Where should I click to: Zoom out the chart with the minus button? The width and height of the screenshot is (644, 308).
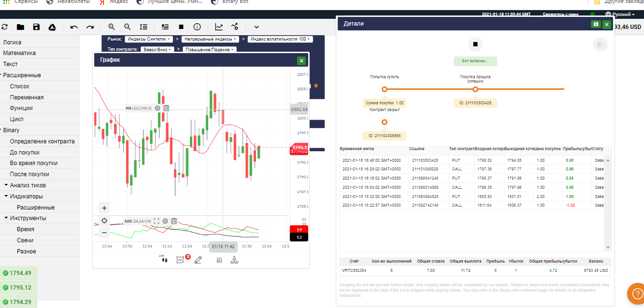click(x=104, y=232)
